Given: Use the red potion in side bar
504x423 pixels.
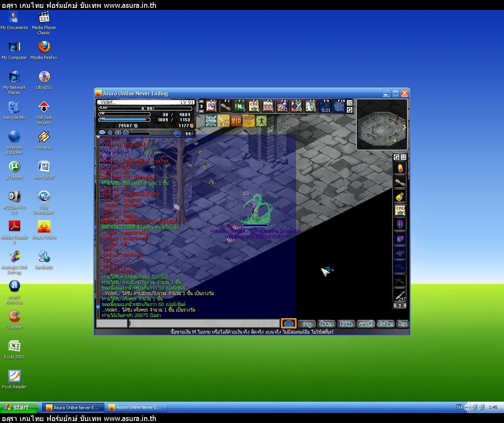Looking at the screenshot, I should pyautogui.click(x=400, y=168).
